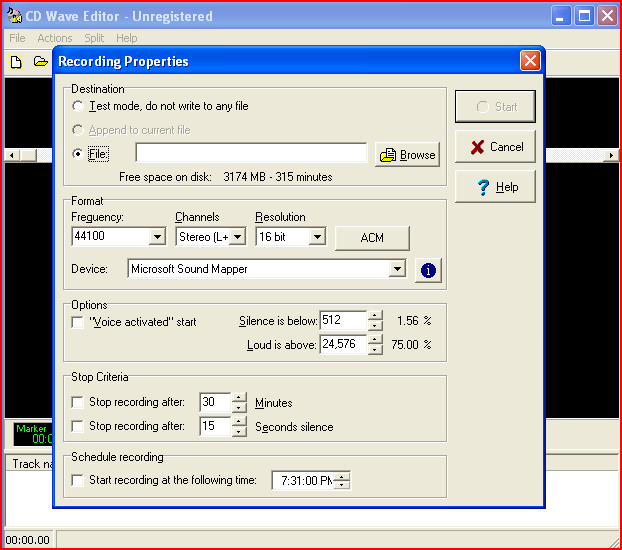
Task: Decrease the stop-after Minutes value
Action: coord(239,408)
